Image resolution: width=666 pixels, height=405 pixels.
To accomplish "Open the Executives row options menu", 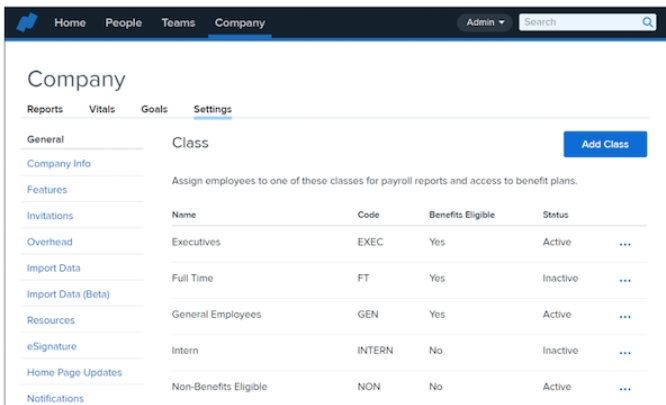I will tap(625, 244).
